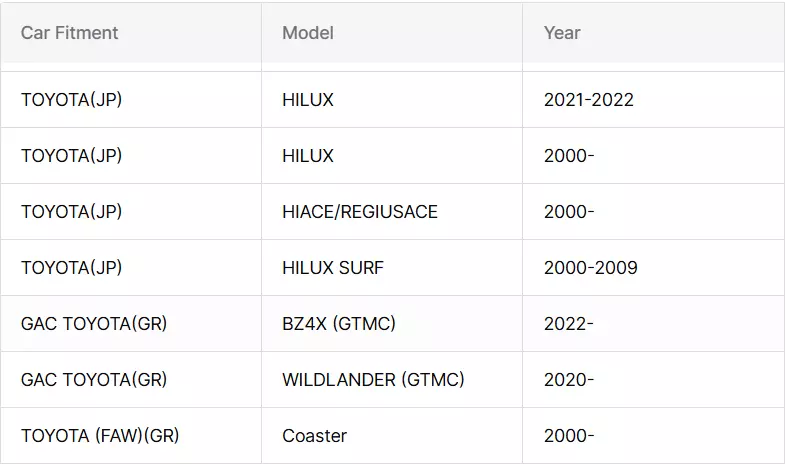The height and width of the screenshot is (464, 785).
Task: Select GAC TOYOTA(GR) in the WILDLANDER row
Action: point(94,380)
